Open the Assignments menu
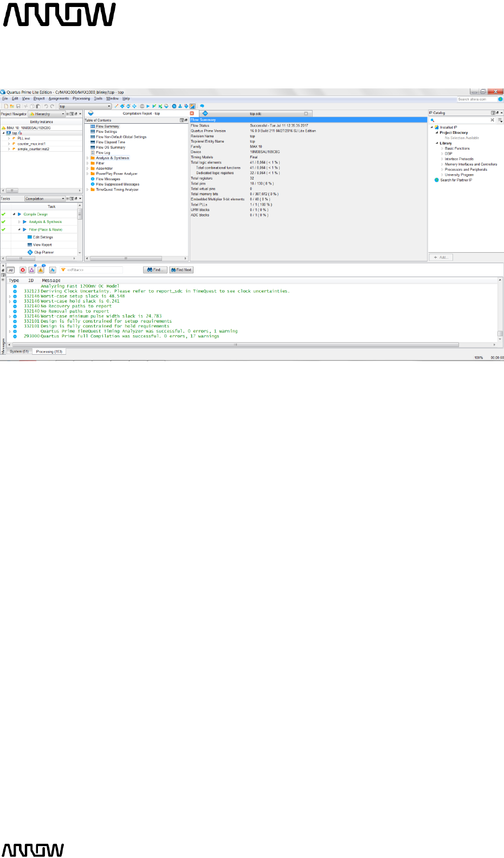The height and width of the screenshot is (858, 504). pyautogui.click(x=59, y=99)
